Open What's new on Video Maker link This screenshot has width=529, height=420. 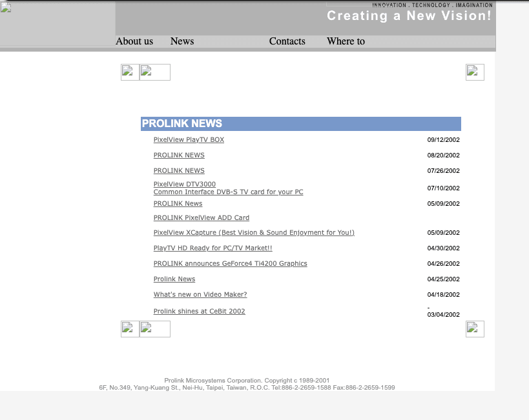pos(200,295)
